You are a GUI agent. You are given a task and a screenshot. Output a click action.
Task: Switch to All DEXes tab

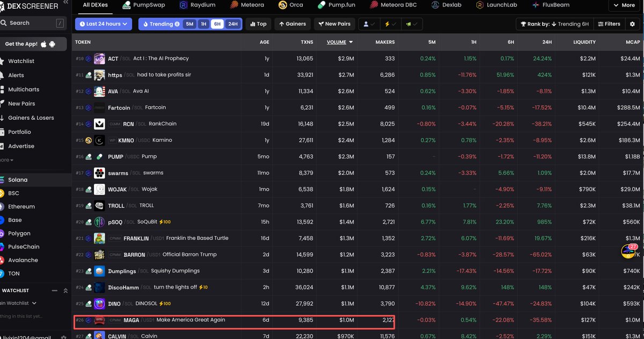coord(95,5)
